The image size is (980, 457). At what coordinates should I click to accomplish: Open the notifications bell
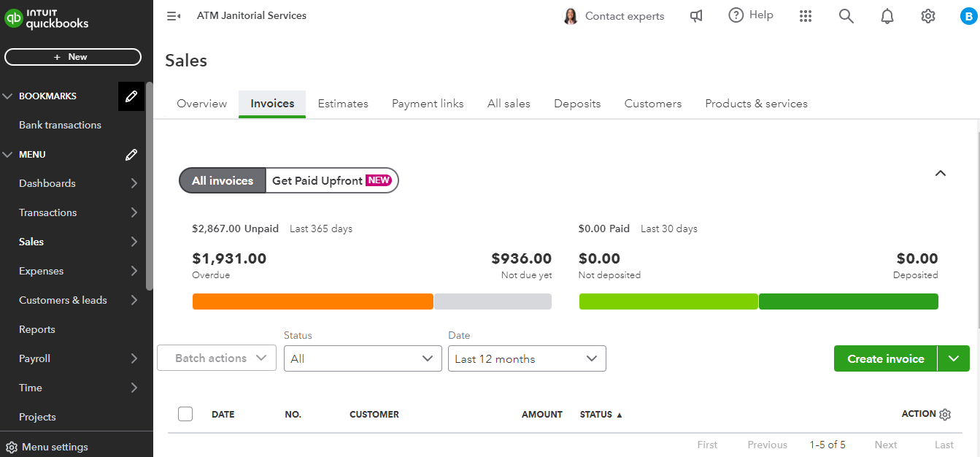pyautogui.click(x=887, y=16)
